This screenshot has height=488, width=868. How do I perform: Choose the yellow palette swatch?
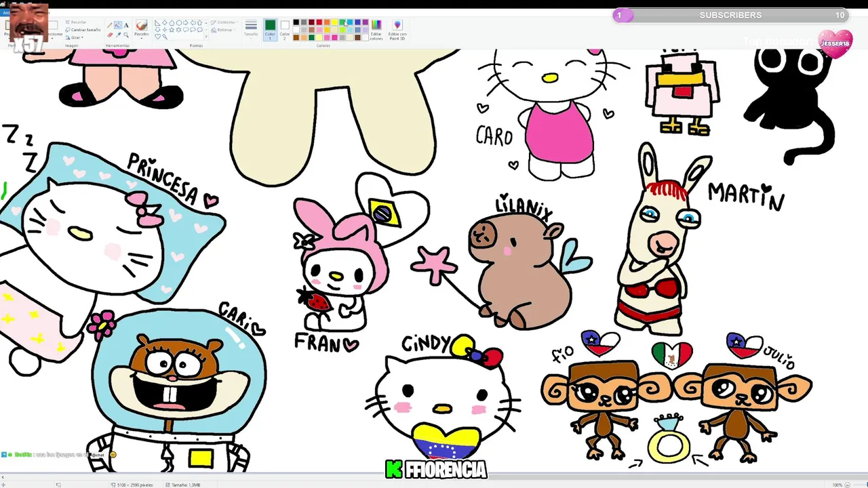point(334,22)
